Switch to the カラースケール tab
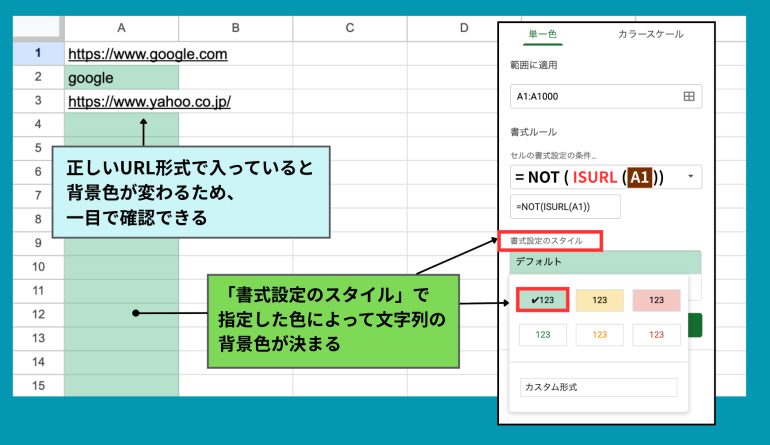The width and height of the screenshot is (770, 445). click(650, 34)
